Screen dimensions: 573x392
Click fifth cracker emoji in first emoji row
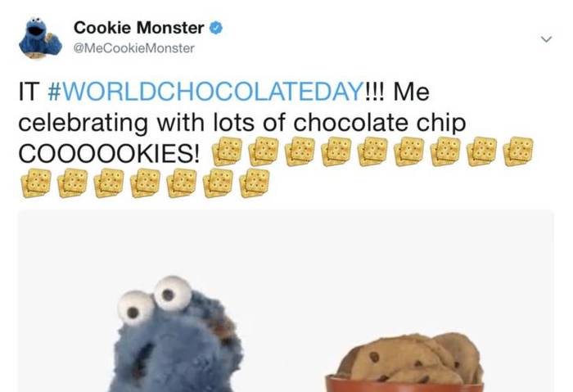372,151
